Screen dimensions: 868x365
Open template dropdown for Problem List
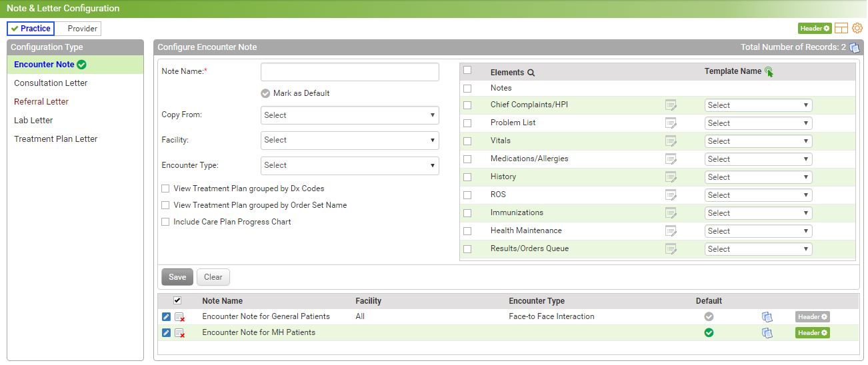[x=759, y=123]
